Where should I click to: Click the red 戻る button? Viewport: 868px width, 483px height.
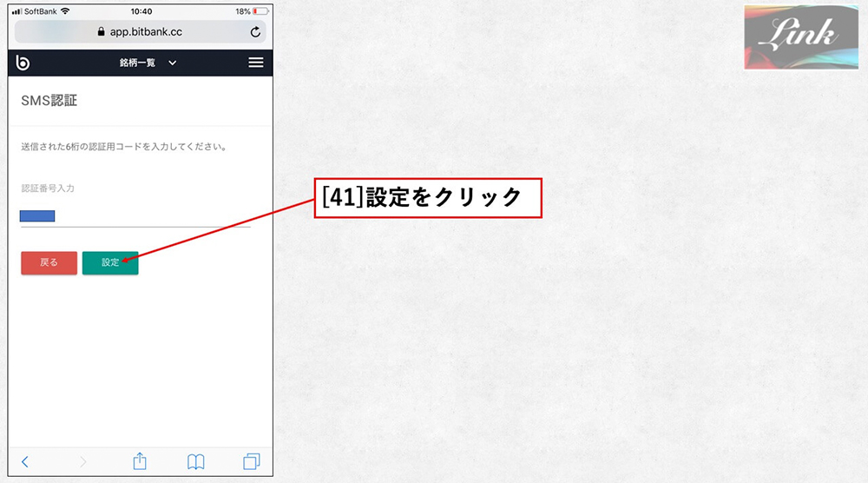pos(49,262)
